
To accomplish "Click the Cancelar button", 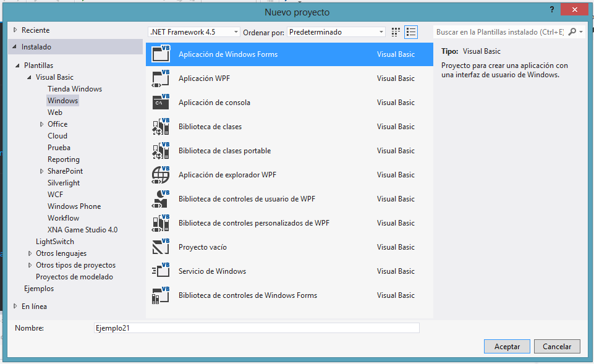I will 557,346.
